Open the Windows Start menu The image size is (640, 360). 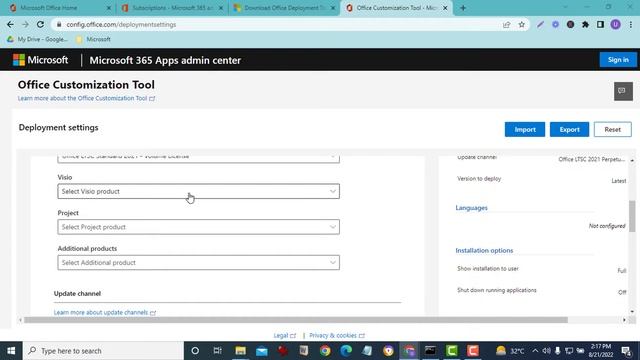(x=11, y=351)
